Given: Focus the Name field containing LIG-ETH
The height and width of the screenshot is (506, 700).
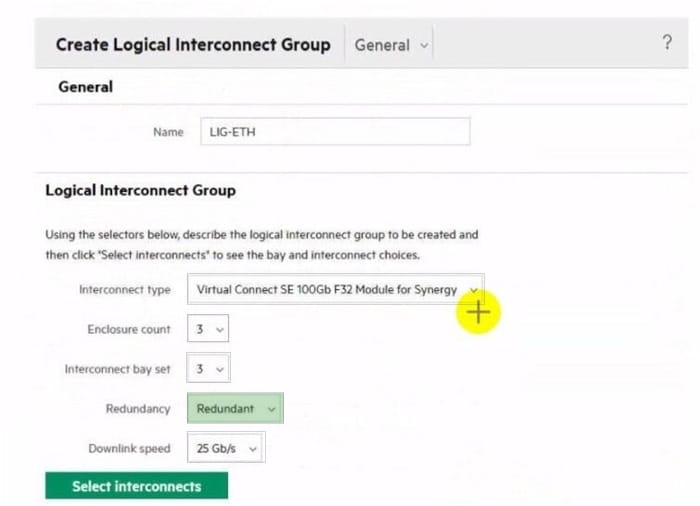Looking at the screenshot, I should coord(334,132).
